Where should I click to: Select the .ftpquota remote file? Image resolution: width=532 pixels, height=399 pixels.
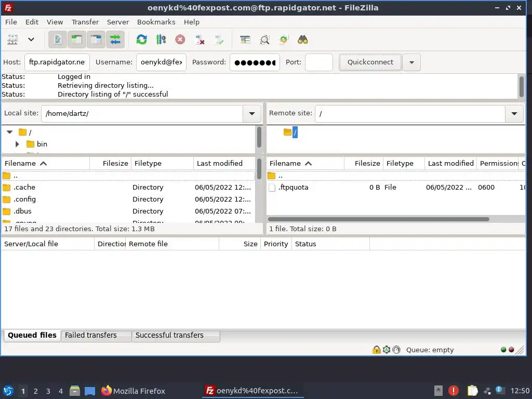[x=396, y=187]
